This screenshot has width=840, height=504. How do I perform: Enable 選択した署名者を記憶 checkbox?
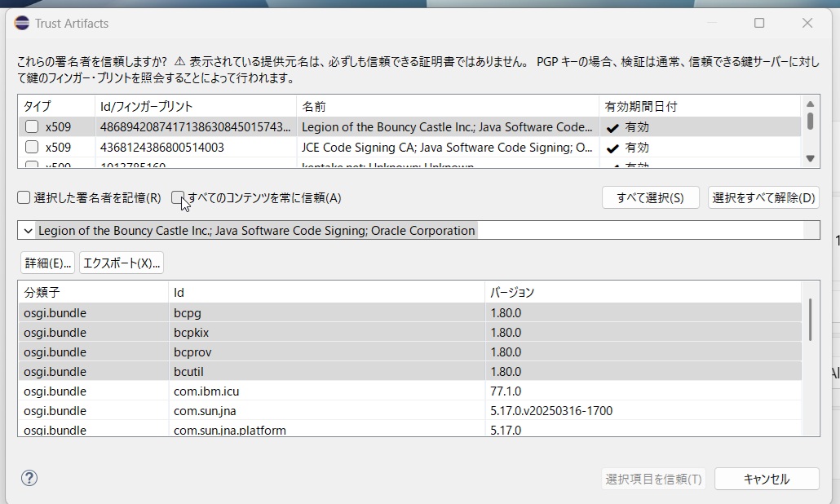pos(24,198)
